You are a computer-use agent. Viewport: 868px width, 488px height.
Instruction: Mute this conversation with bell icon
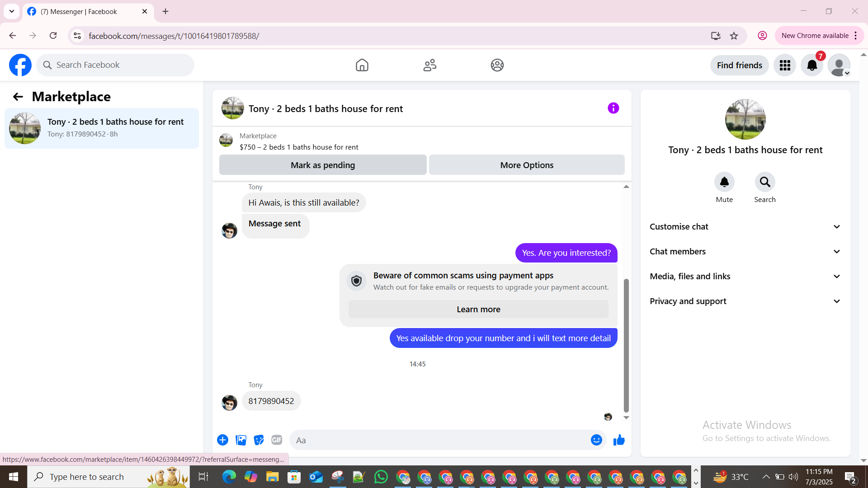click(724, 182)
